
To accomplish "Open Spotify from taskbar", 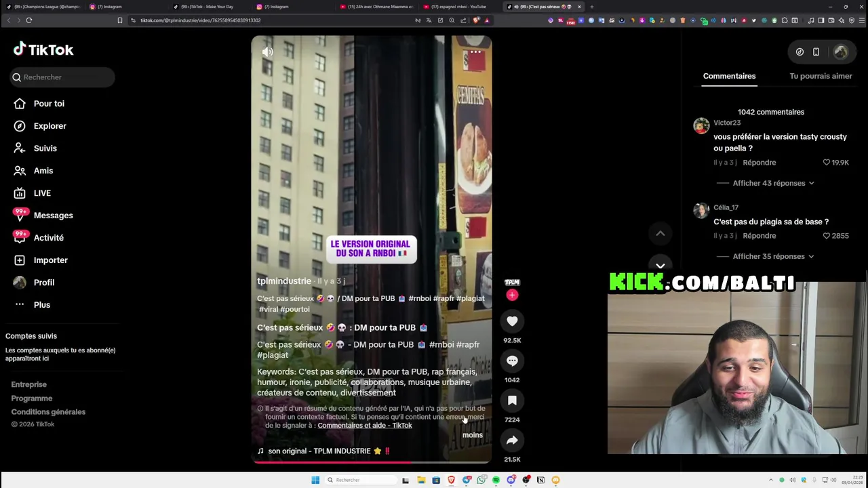I will (496, 480).
